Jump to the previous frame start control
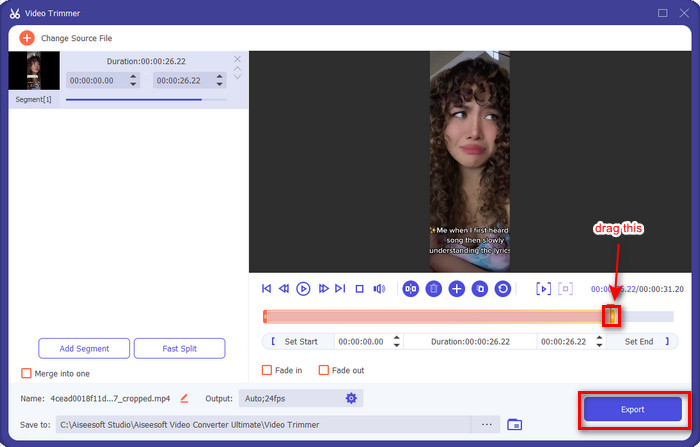Screen dimensions: 700x447 (x=267, y=289)
